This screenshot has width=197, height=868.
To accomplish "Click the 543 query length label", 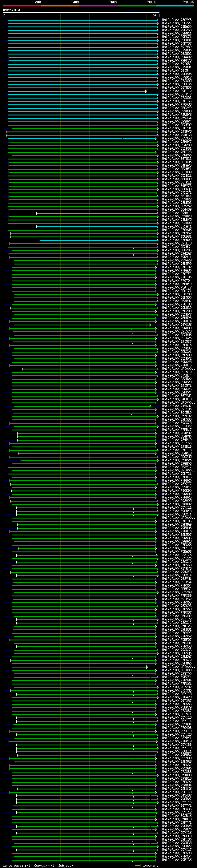I will (155, 15).
